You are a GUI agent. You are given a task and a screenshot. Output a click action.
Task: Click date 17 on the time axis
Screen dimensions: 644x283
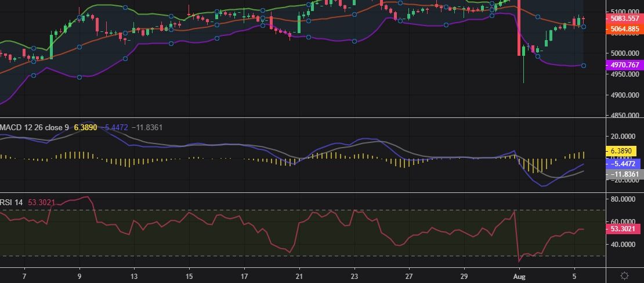(244, 275)
